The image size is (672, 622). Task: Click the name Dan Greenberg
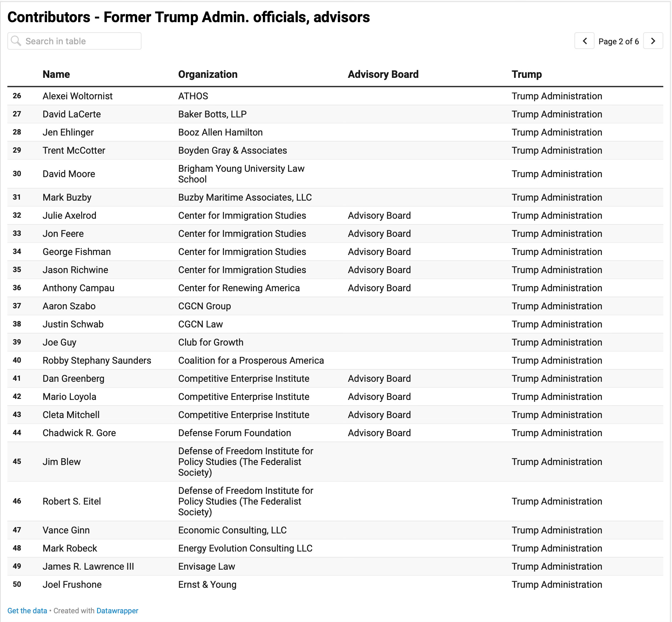click(74, 379)
